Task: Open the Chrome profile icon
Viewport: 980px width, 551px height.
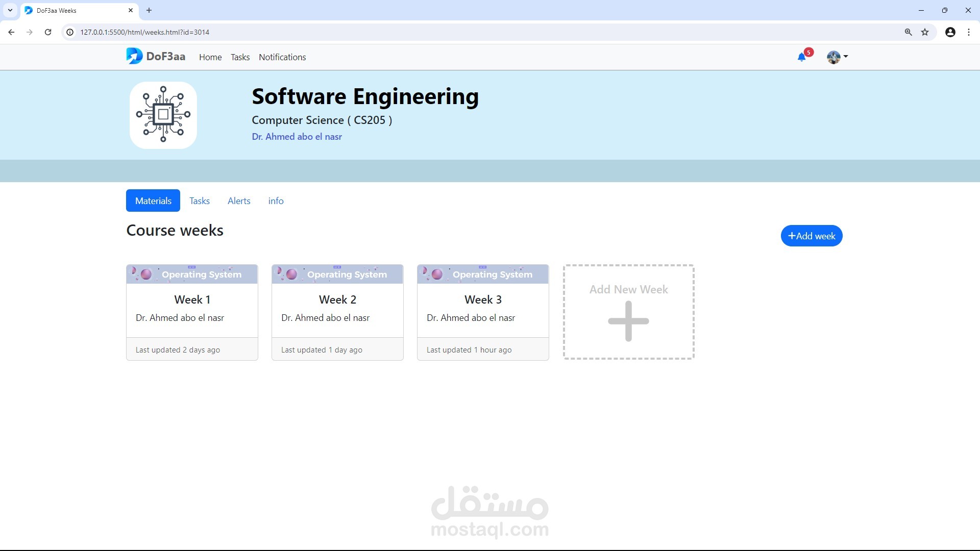Action: click(x=950, y=32)
